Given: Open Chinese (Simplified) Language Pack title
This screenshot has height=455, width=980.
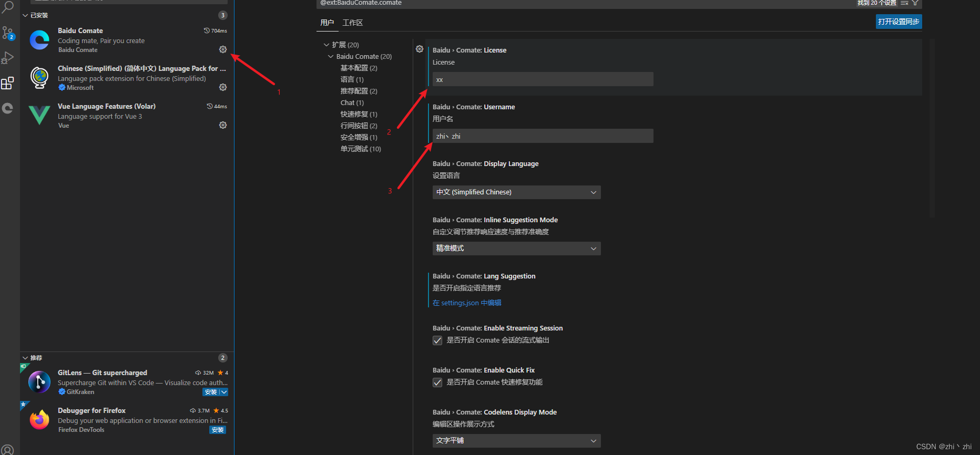Looking at the screenshot, I should [x=142, y=68].
